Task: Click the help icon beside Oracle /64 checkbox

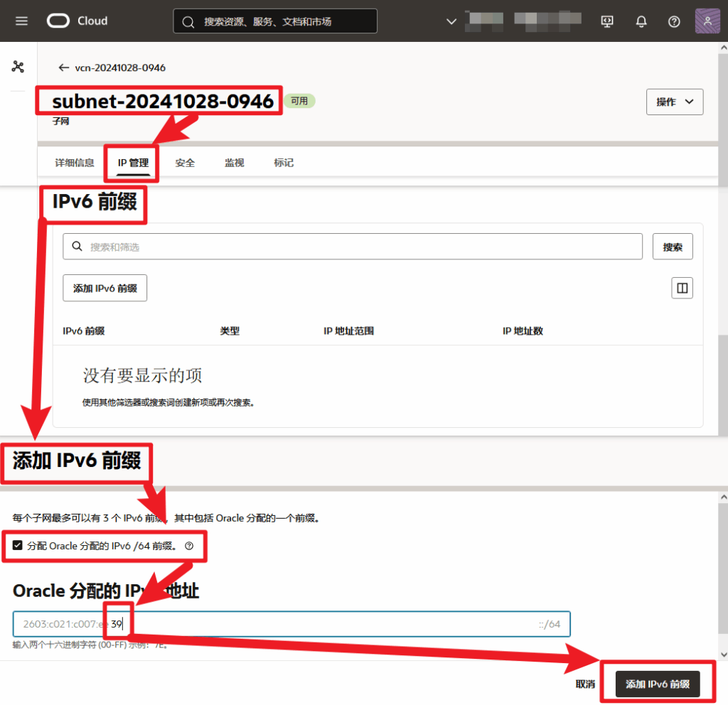Action: (189, 546)
